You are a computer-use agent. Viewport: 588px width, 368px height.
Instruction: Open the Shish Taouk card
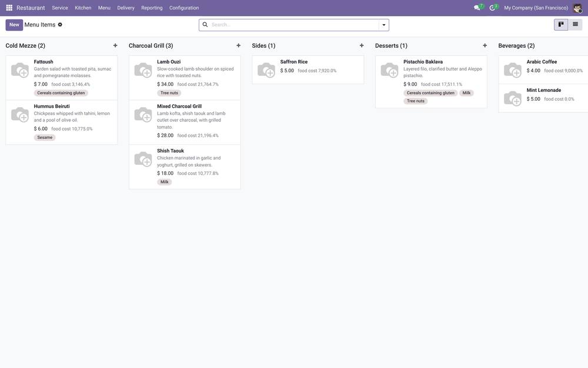pyautogui.click(x=185, y=167)
